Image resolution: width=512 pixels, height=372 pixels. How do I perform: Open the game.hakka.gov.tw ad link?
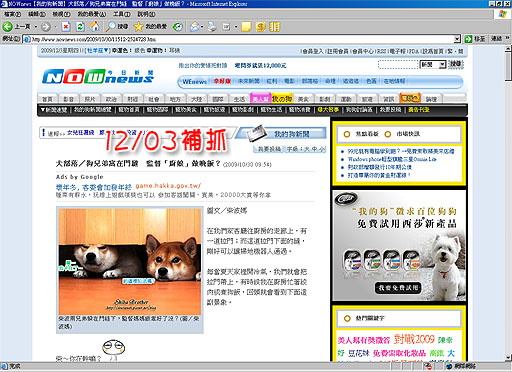tap(168, 186)
